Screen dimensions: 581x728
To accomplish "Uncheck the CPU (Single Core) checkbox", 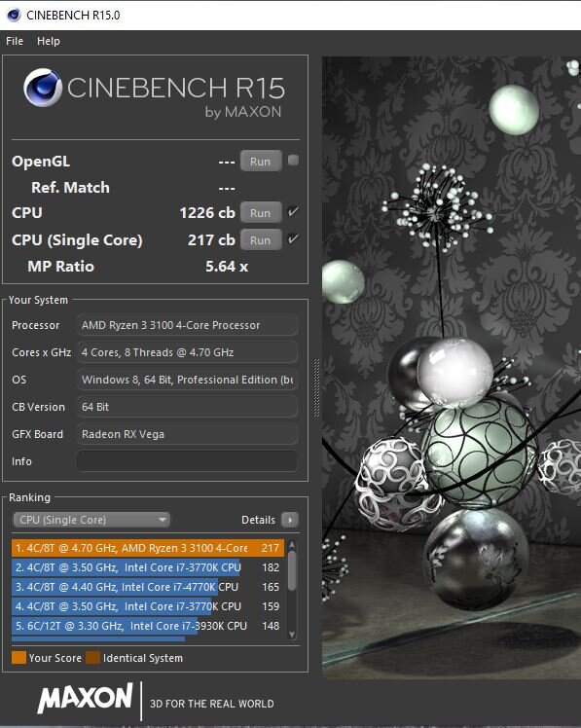I will tap(293, 239).
